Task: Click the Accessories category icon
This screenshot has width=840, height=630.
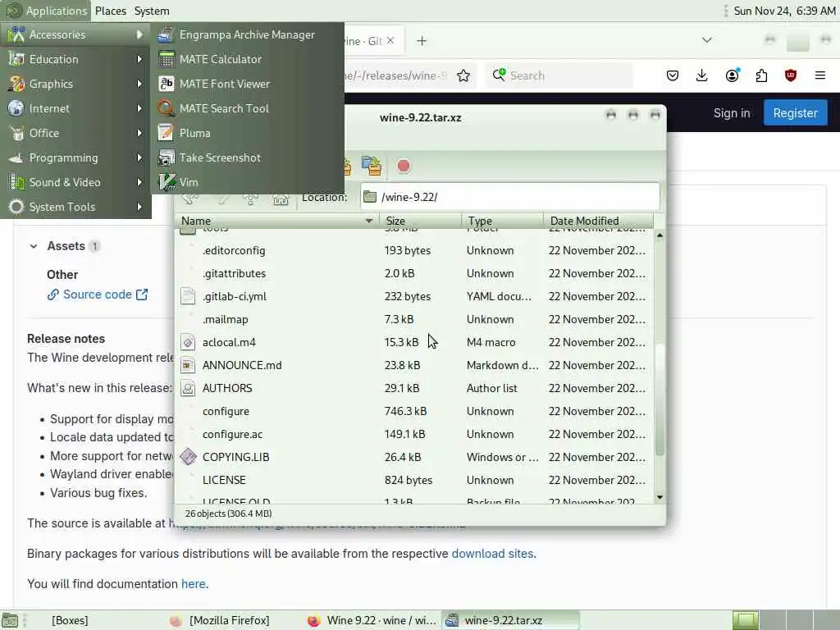Action: tap(16, 34)
